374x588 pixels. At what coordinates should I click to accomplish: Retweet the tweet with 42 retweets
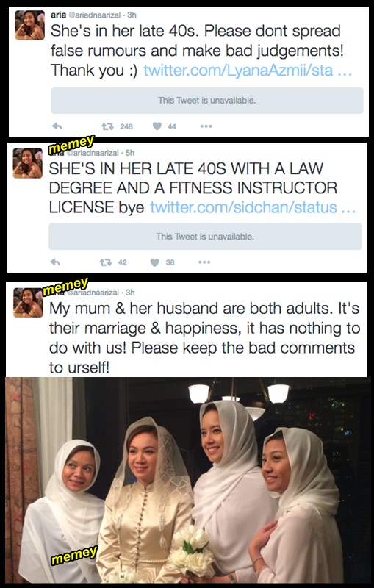point(106,262)
